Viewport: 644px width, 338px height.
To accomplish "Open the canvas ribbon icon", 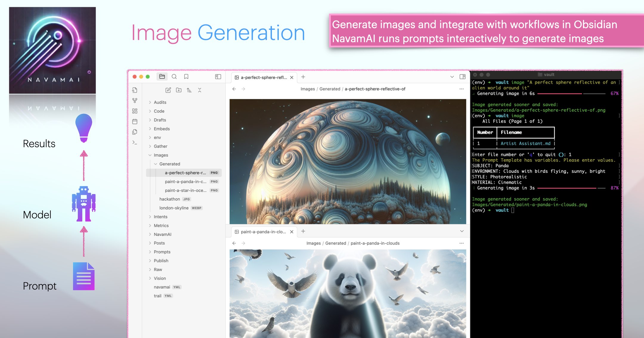I will click(135, 111).
